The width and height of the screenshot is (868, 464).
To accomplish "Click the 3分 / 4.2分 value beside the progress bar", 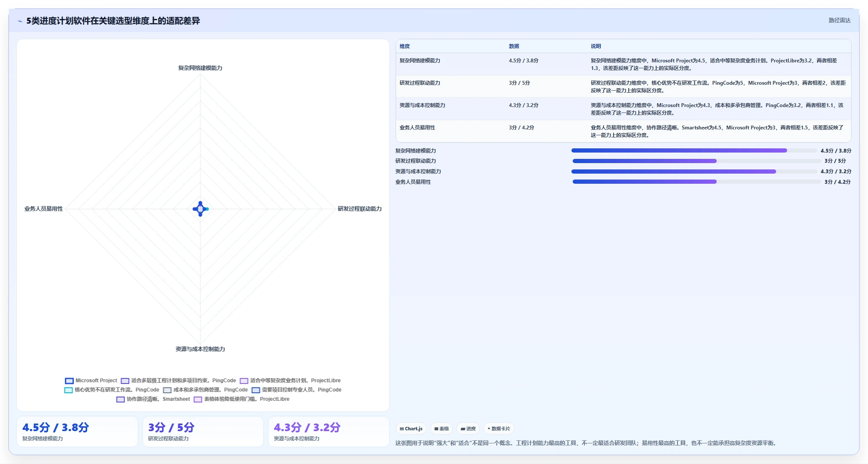I will [x=837, y=182].
